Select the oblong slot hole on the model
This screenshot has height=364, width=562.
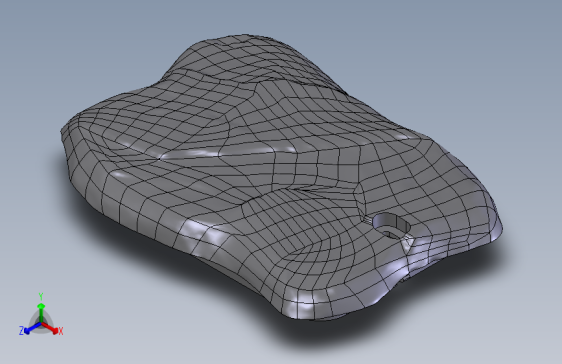[x=391, y=225]
